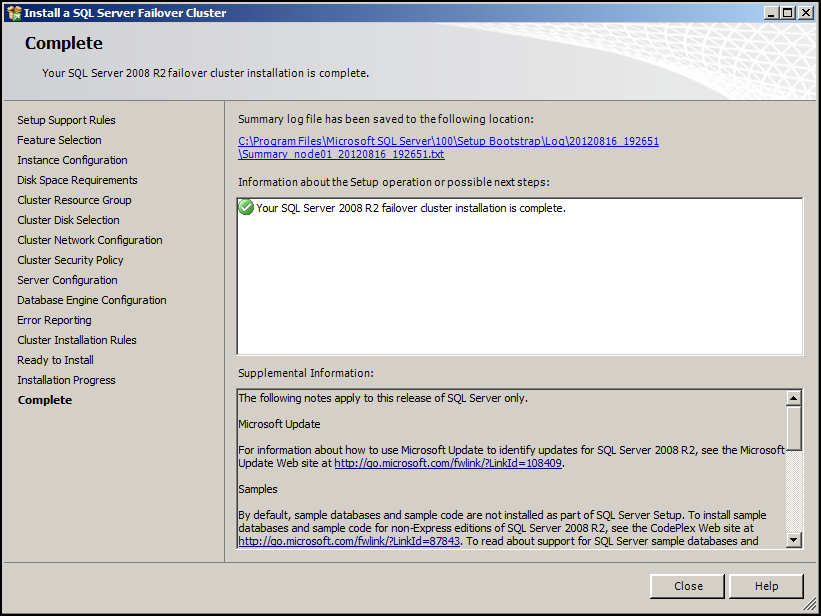Click the Close button
821x616 pixels.
pyautogui.click(x=687, y=586)
